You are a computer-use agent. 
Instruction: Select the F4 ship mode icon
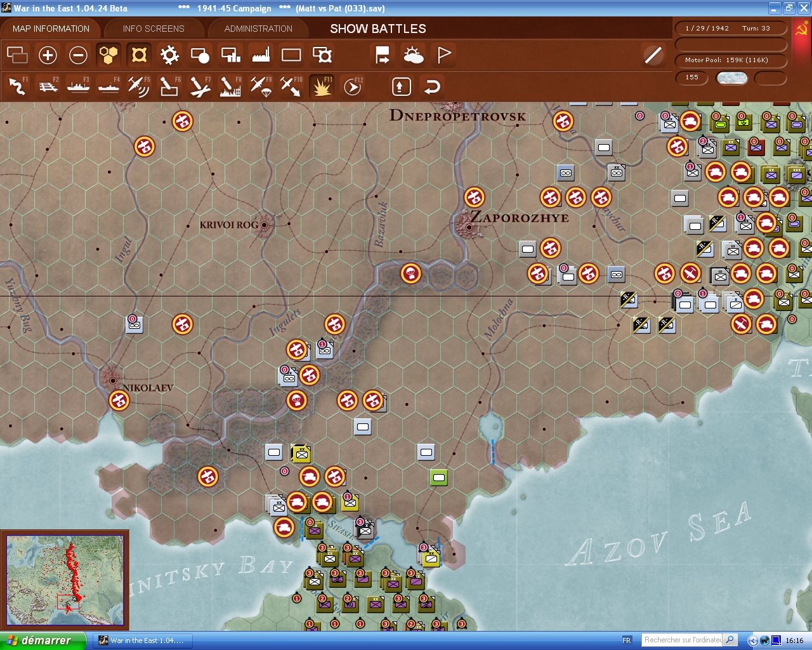(109, 86)
